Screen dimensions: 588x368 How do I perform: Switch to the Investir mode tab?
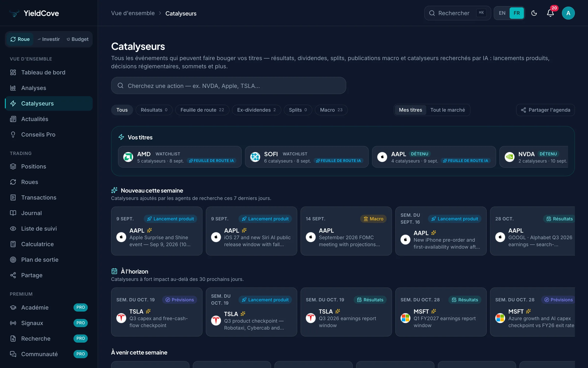point(49,39)
